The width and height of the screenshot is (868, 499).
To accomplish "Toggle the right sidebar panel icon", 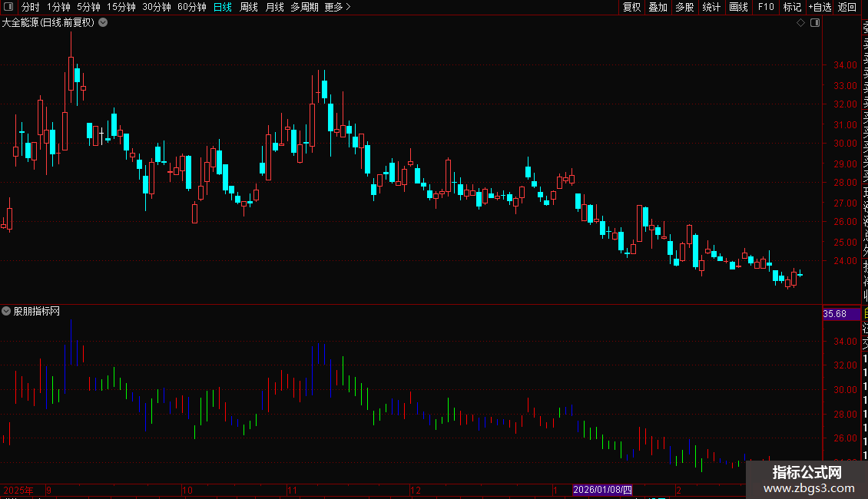I will point(815,23).
